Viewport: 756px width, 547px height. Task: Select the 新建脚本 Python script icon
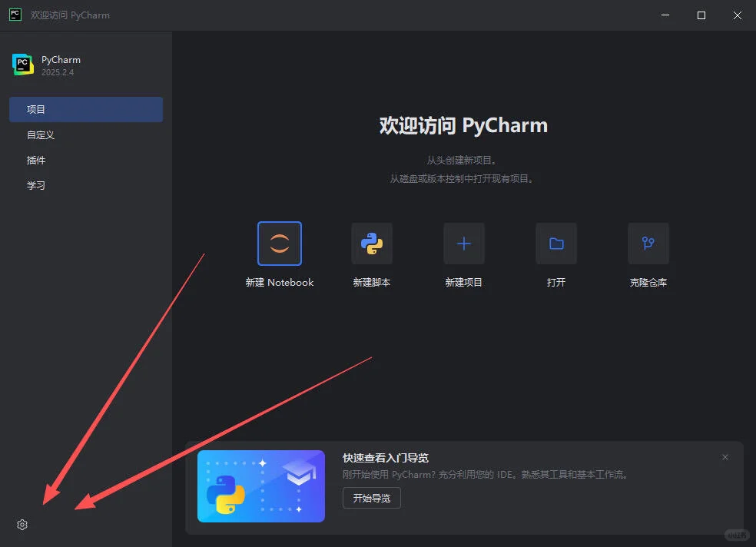point(371,244)
